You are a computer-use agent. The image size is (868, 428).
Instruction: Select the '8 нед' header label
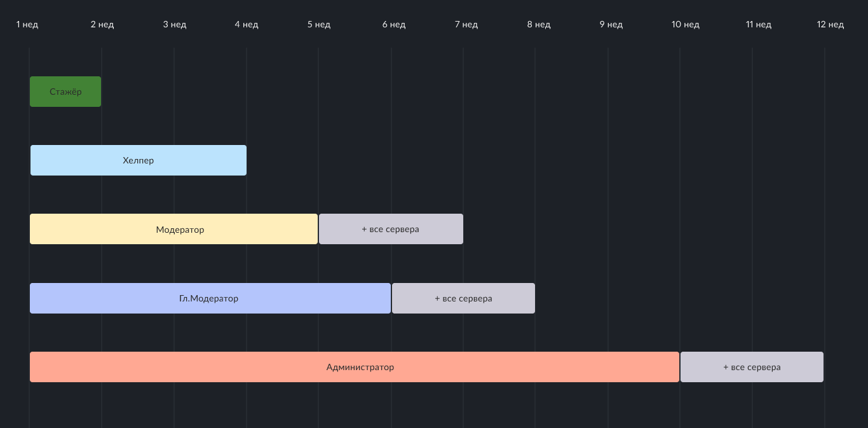point(538,25)
